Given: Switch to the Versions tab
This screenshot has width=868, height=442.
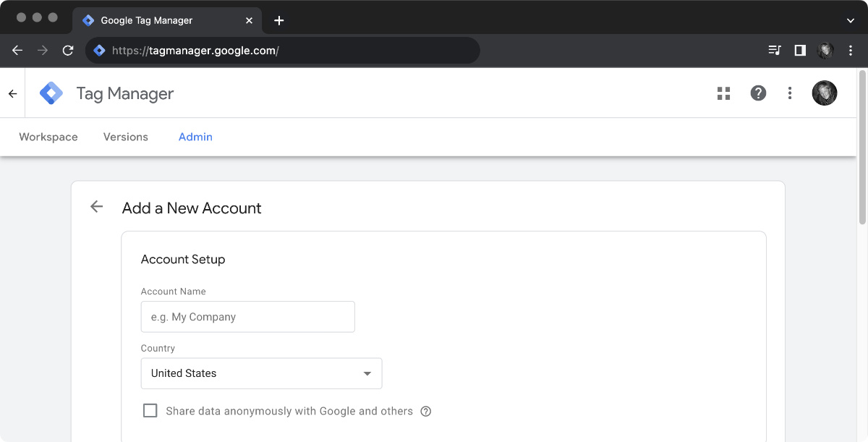Looking at the screenshot, I should pos(125,137).
